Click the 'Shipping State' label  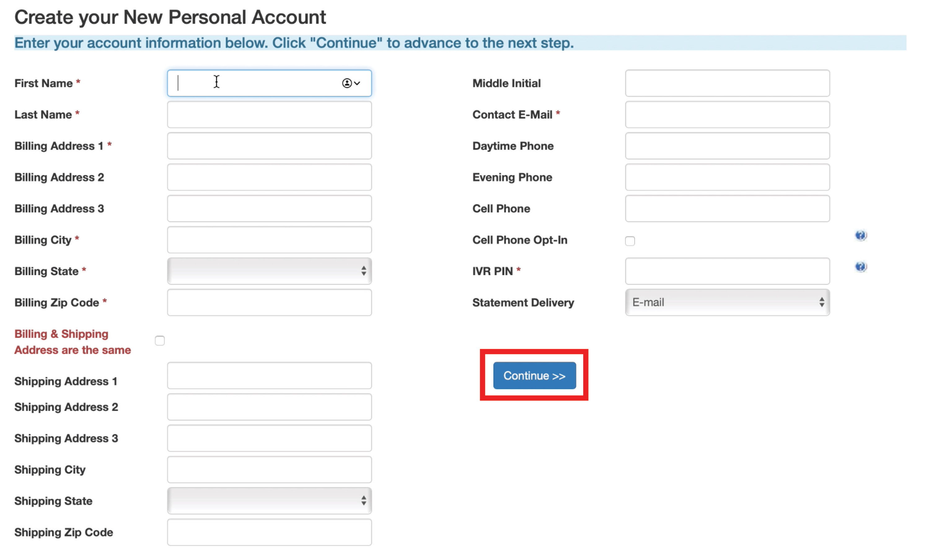[x=53, y=501]
